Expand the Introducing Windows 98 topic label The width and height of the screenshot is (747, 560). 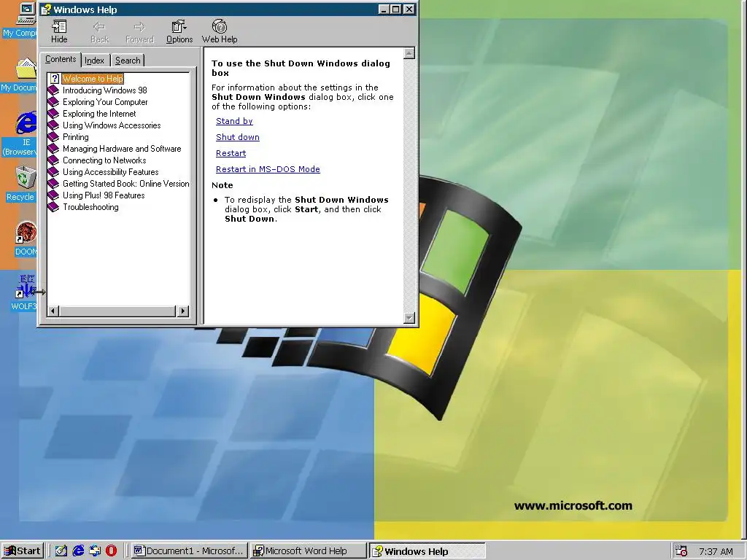click(x=105, y=90)
